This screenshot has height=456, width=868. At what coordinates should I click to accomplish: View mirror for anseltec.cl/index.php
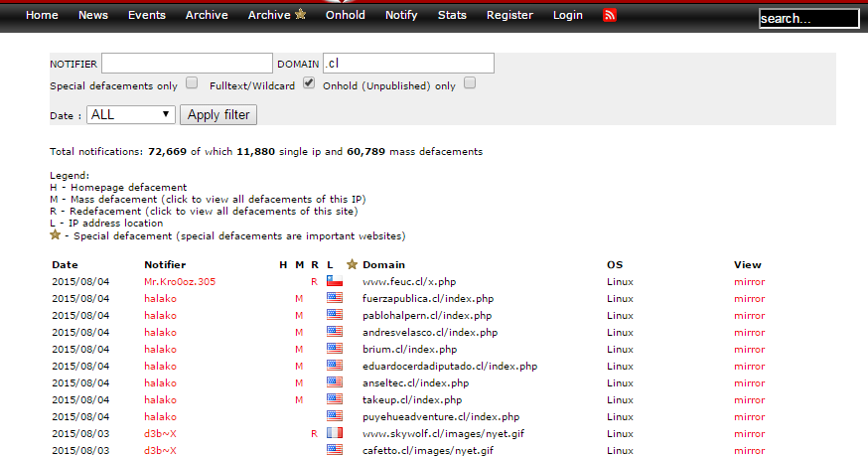click(750, 382)
